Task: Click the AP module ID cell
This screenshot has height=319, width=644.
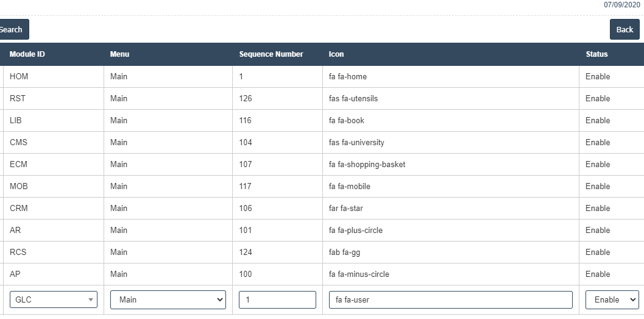Action: (15, 274)
